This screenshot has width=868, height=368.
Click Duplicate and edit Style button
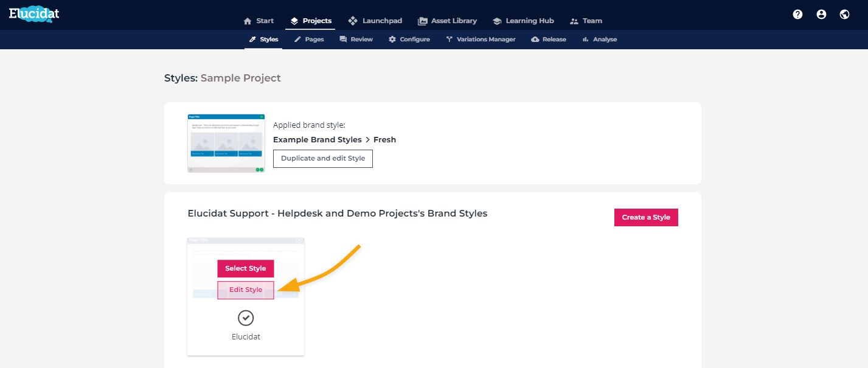tap(323, 159)
